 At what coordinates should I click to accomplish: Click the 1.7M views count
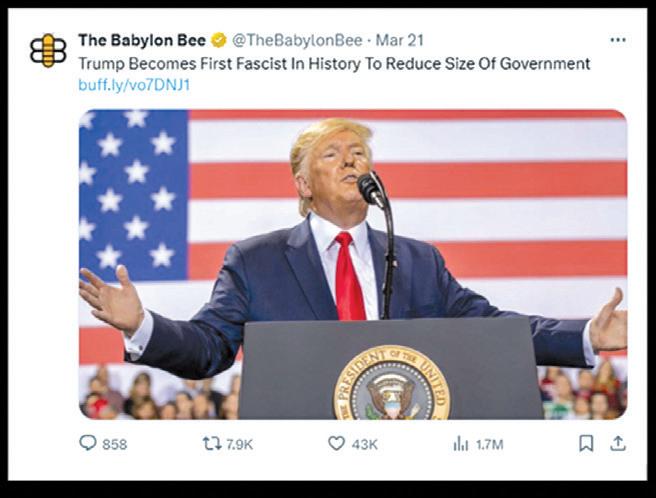[x=489, y=444]
